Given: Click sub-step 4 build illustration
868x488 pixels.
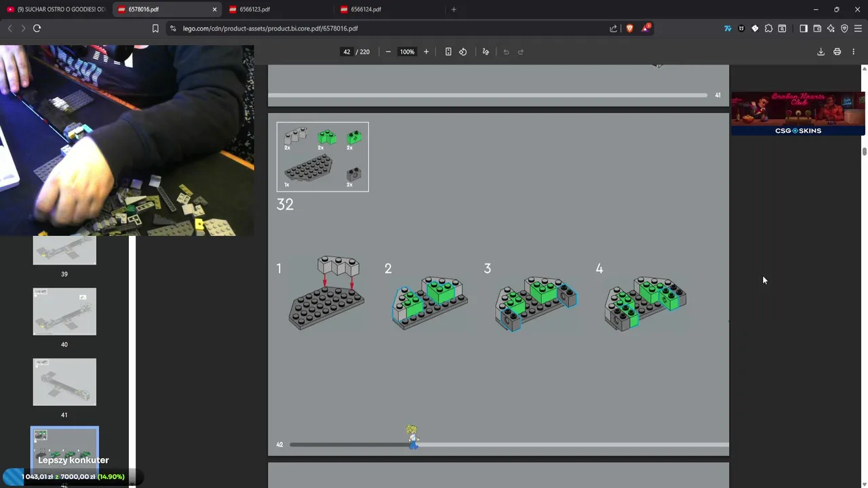Looking at the screenshot, I should click(645, 303).
